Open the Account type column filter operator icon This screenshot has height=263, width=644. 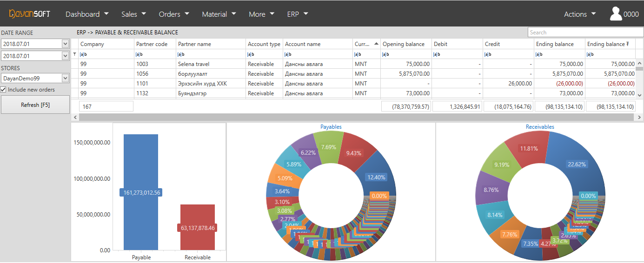250,54
